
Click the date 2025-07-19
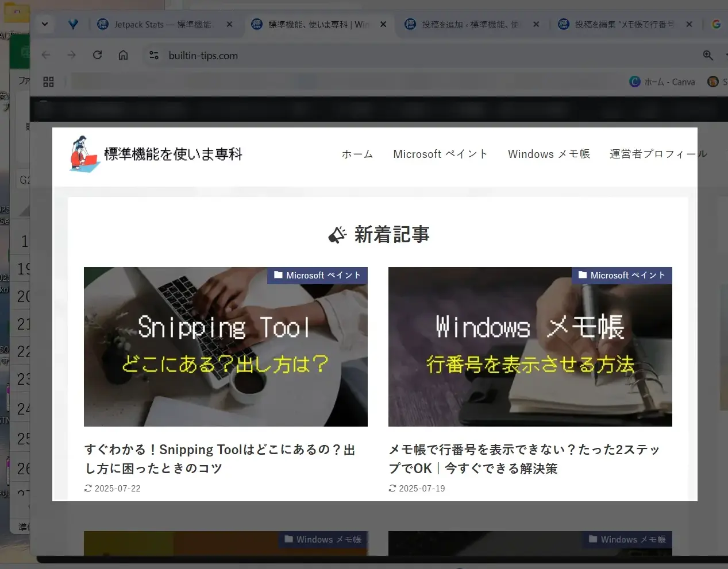[422, 489]
